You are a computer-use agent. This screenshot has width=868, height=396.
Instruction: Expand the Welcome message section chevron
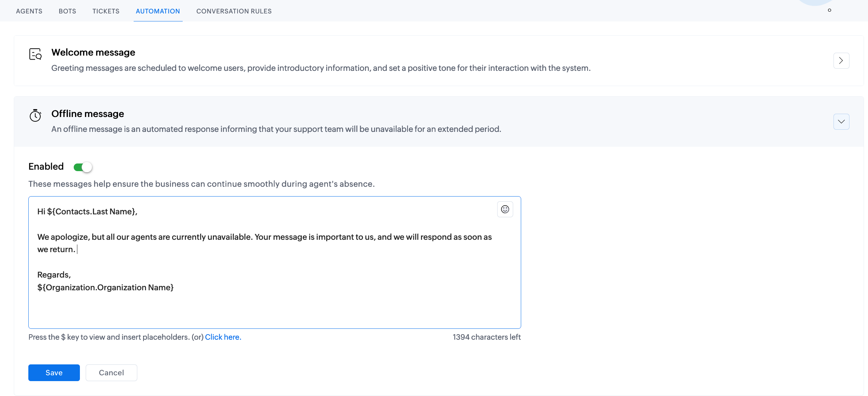[x=841, y=61]
